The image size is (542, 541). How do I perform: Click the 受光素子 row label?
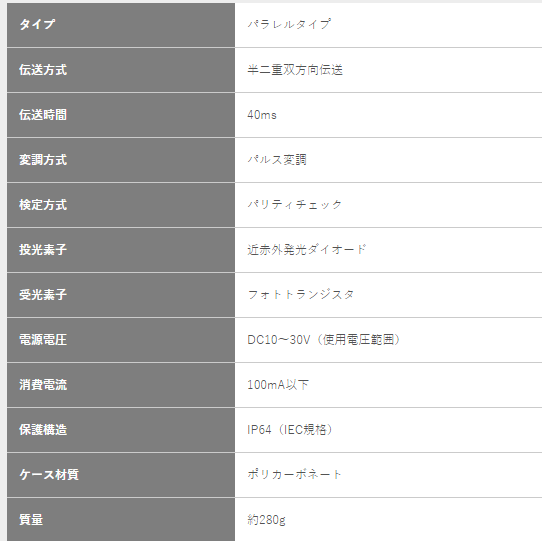coord(43,295)
